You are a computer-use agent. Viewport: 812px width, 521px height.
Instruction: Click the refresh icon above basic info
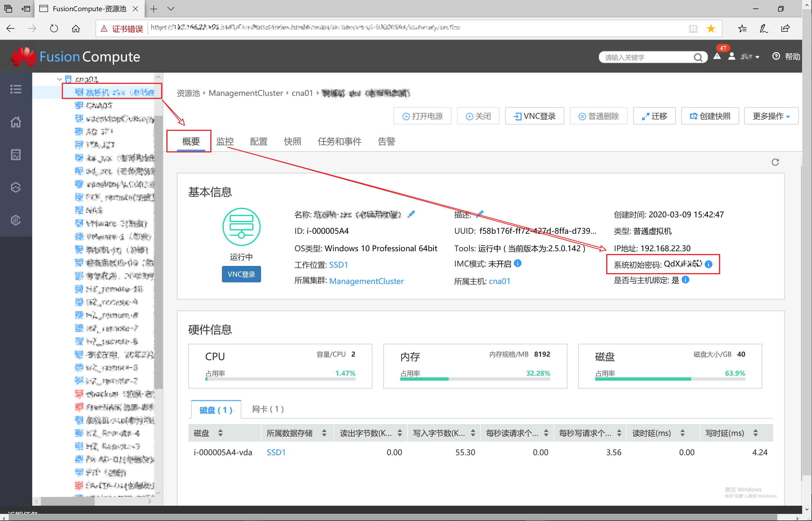tap(775, 162)
